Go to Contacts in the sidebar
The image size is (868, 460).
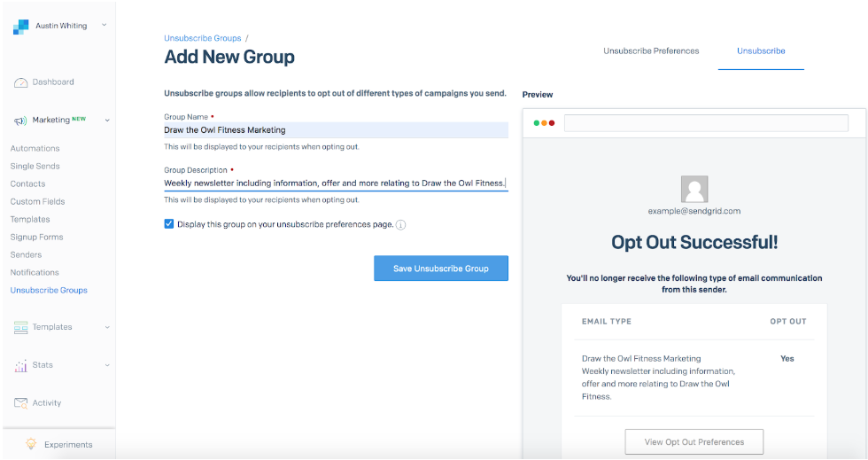(x=27, y=184)
